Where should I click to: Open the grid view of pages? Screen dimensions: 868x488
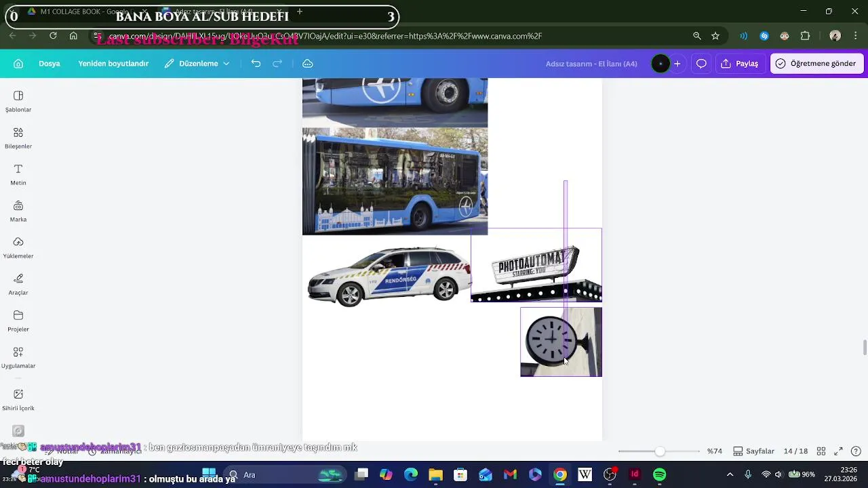click(821, 451)
